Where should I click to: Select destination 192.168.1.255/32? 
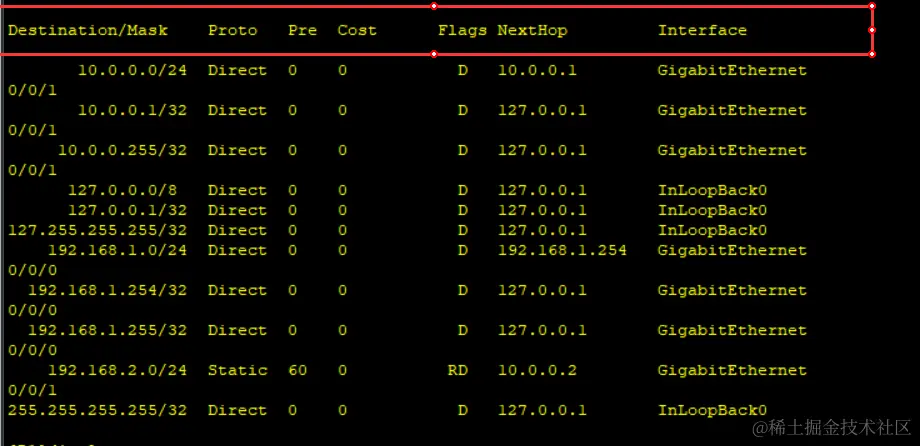coord(107,330)
